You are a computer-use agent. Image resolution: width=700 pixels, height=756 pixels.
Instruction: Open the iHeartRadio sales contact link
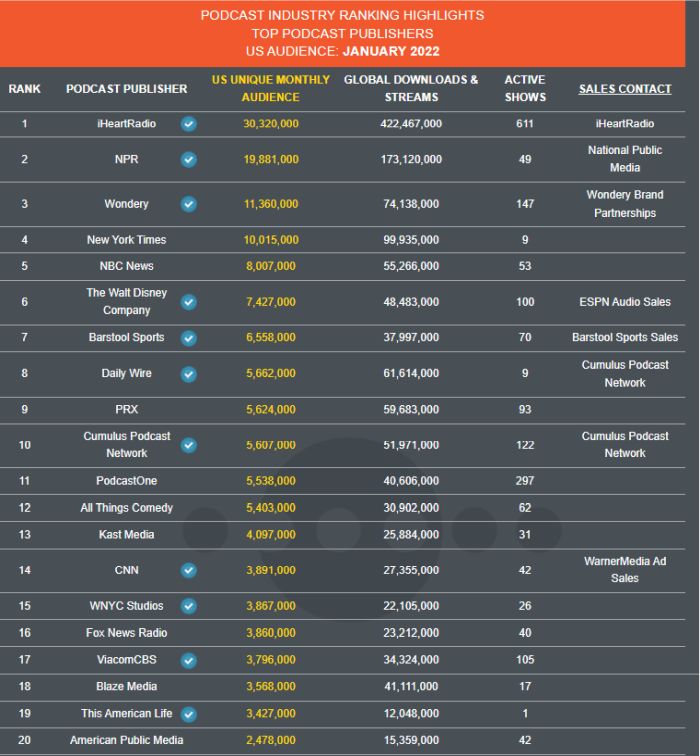[x=625, y=124]
